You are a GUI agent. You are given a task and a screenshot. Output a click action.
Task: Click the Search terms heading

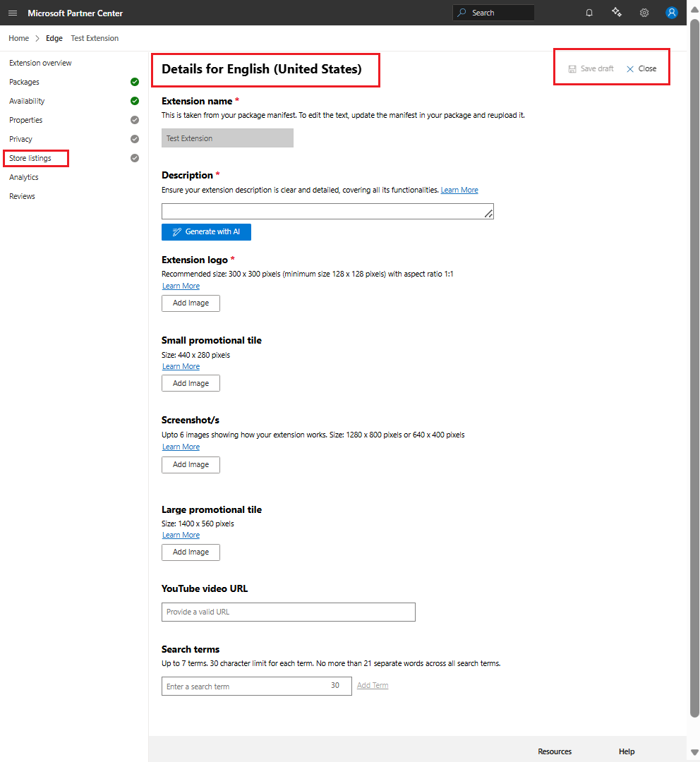pos(191,649)
